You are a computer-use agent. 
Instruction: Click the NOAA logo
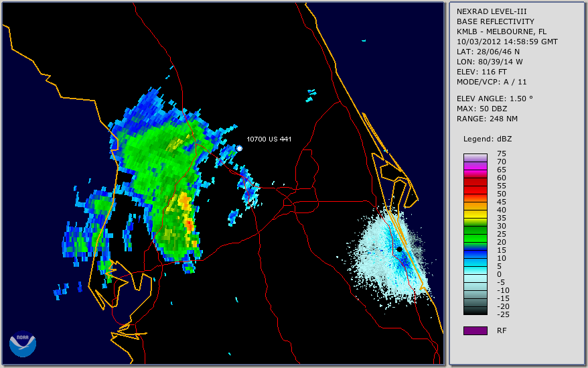(23, 344)
